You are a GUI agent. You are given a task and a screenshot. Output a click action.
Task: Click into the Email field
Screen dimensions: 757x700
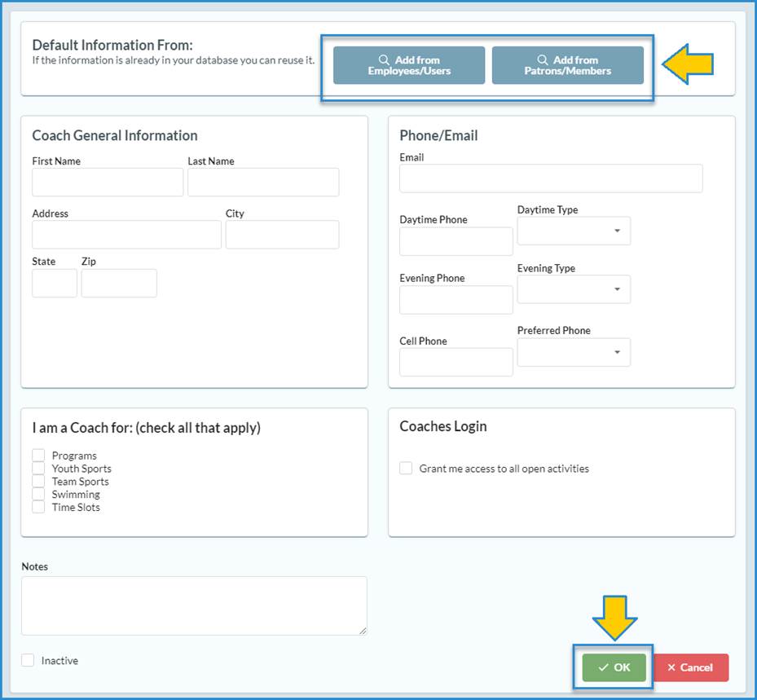551,178
